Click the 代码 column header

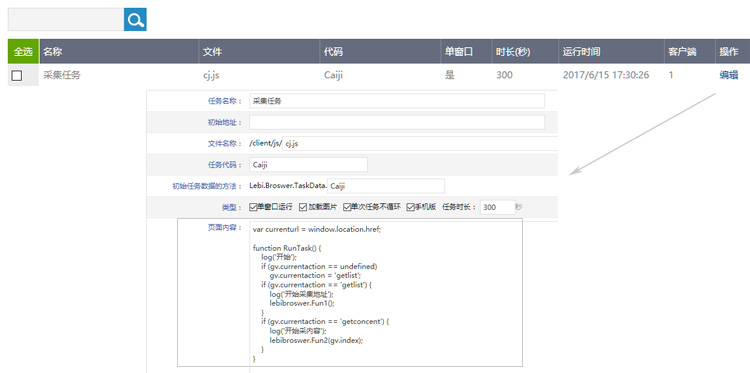pos(381,51)
